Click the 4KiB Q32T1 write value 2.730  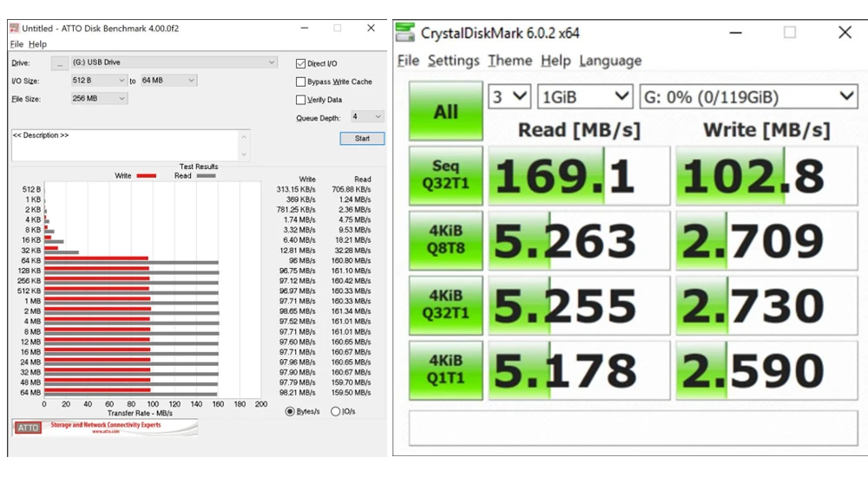pyautogui.click(x=766, y=305)
